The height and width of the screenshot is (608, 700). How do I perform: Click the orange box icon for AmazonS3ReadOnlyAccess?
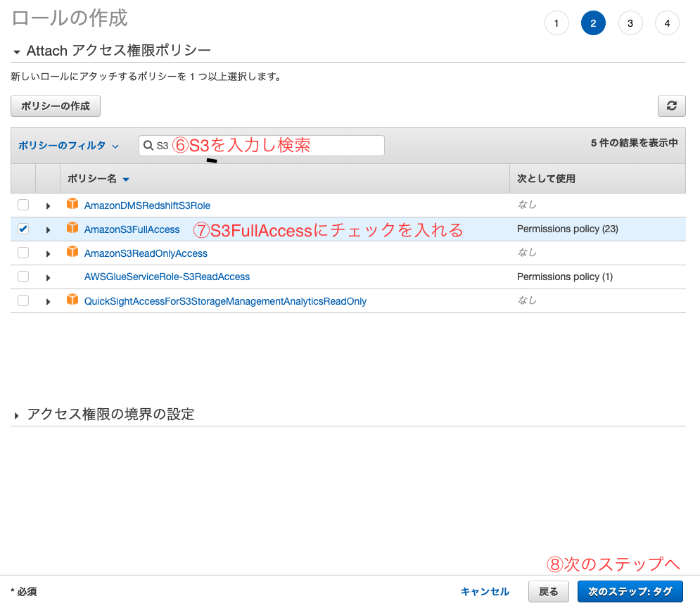72,252
